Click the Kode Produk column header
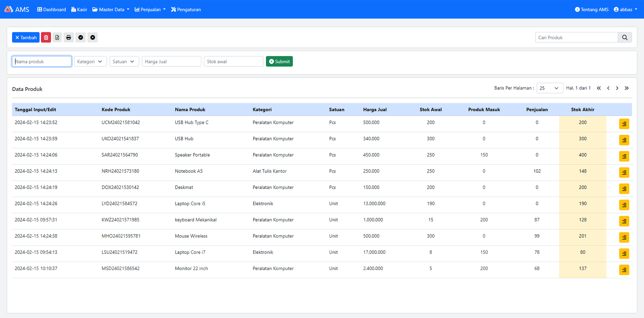Image resolution: width=644 pixels, height=318 pixels. click(116, 110)
